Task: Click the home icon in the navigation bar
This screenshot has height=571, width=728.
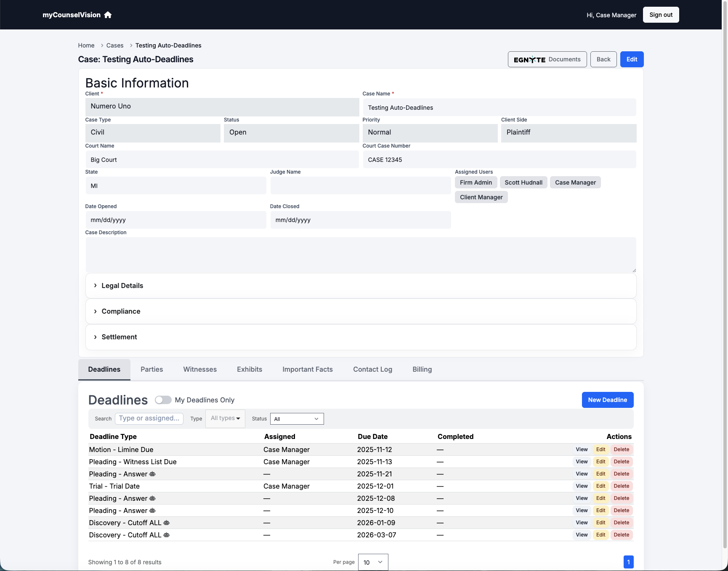Action: coord(108,15)
